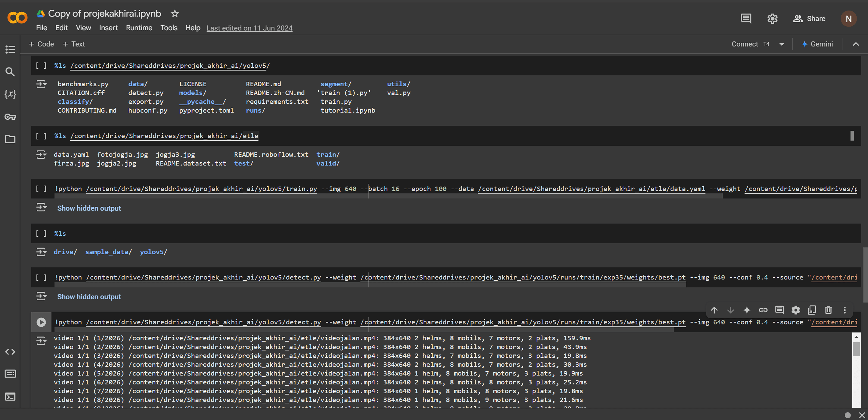
Task: Open the comments panel in header
Action: [746, 18]
